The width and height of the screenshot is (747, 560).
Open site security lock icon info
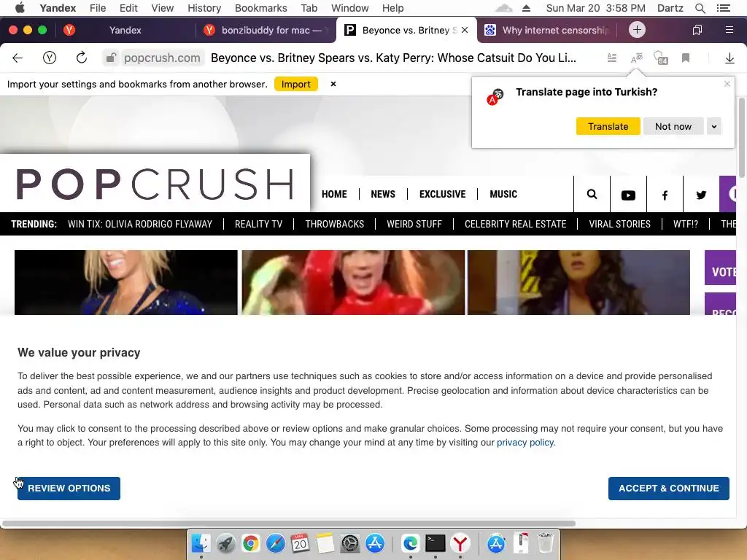coord(111,58)
